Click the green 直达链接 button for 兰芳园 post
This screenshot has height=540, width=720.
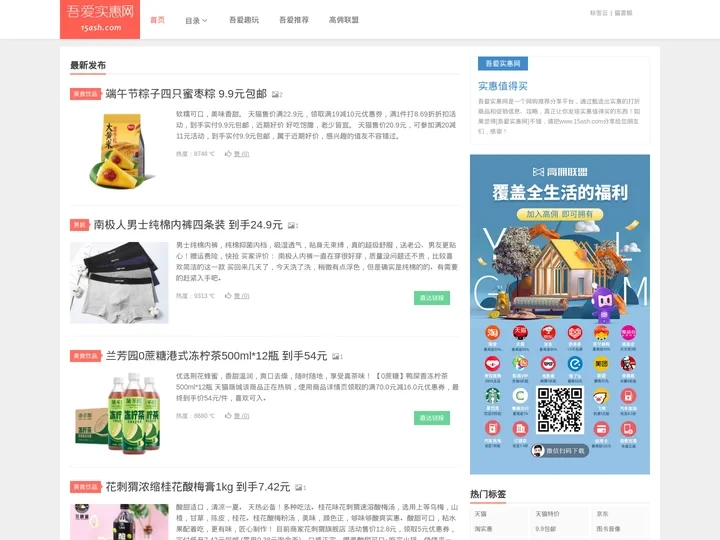click(432, 418)
